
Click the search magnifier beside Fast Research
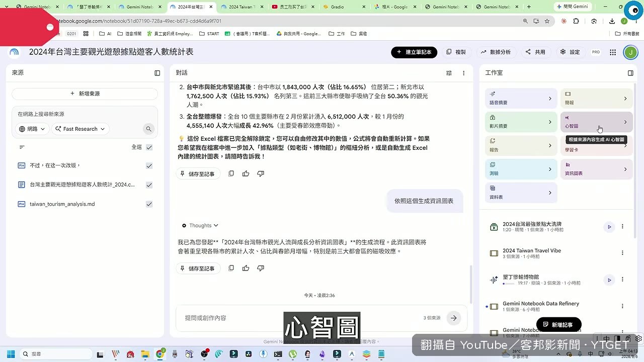[148, 129]
